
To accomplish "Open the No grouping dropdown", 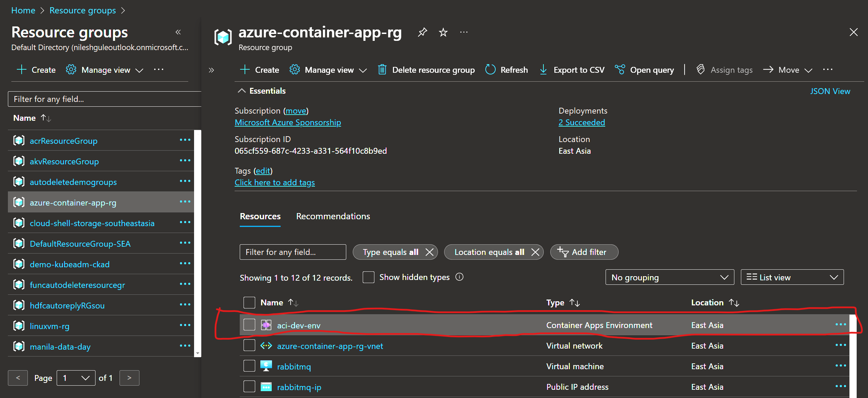I will (x=670, y=277).
